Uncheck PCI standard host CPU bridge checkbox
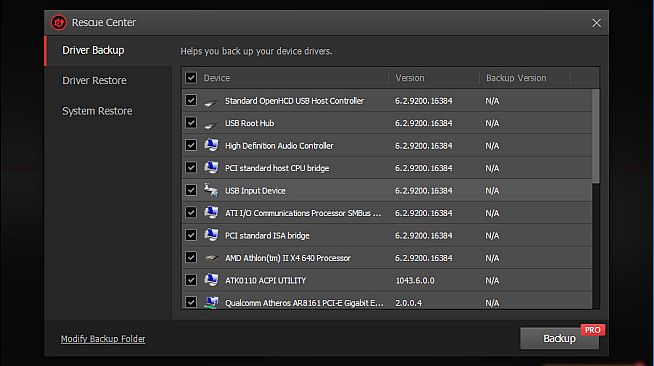Image resolution: width=654 pixels, height=366 pixels. (x=191, y=168)
